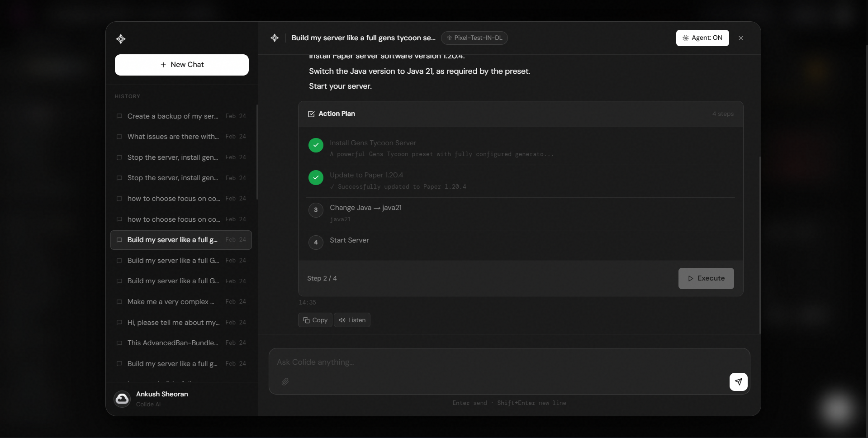Click 'Change Java → java21' step text

[365, 208]
